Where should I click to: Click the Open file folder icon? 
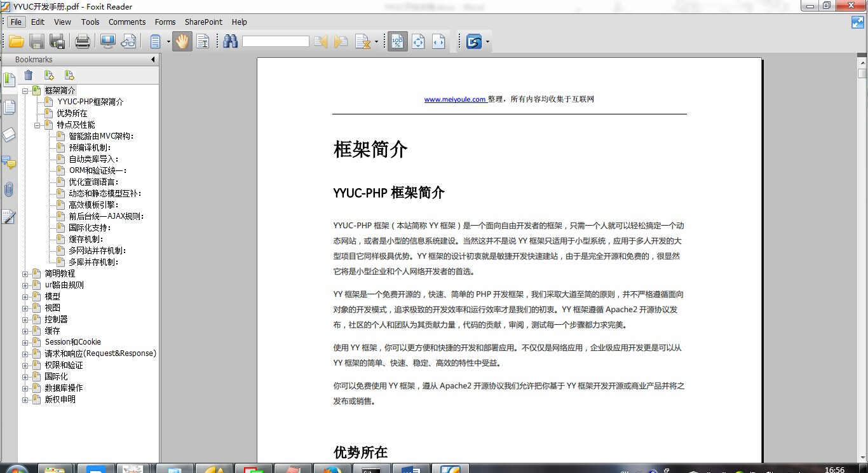click(x=16, y=42)
